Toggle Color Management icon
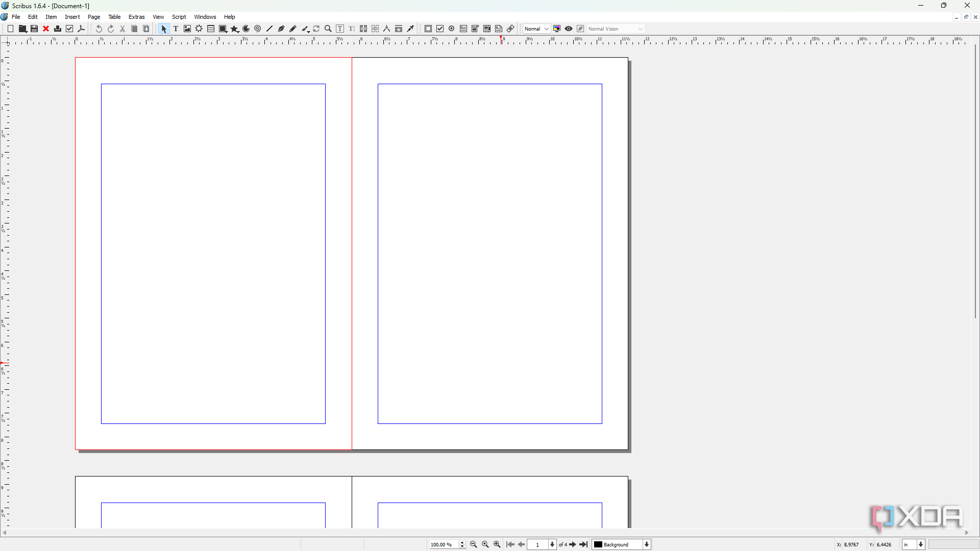The image size is (980, 551). coord(557,29)
